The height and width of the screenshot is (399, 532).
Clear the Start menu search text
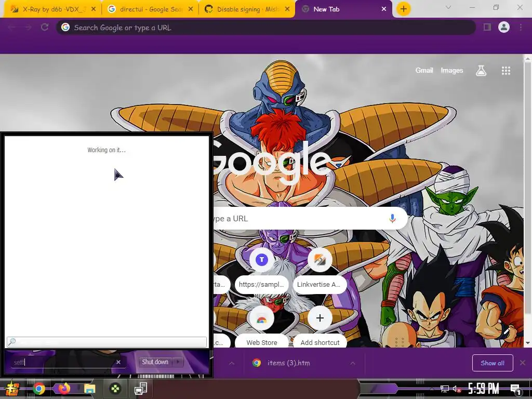[x=118, y=362]
